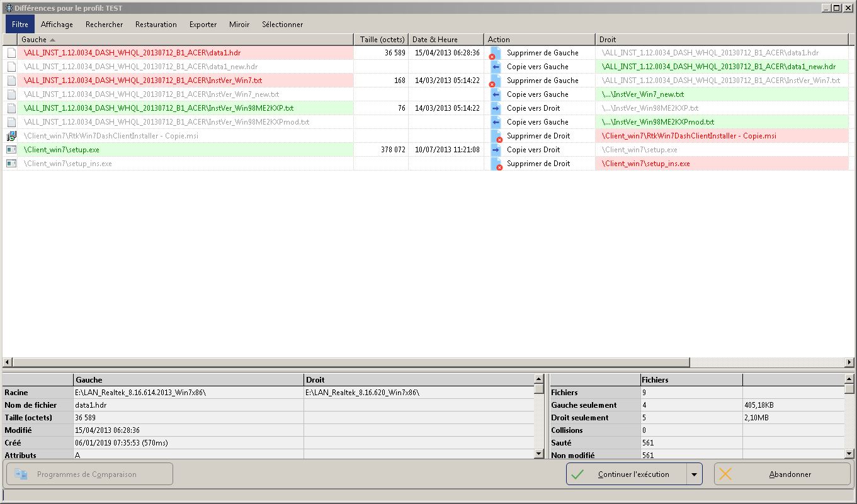This screenshot has width=857, height=504.
Task: Click the file icon of data1_new.hdr row
Action: click(11, 67)
